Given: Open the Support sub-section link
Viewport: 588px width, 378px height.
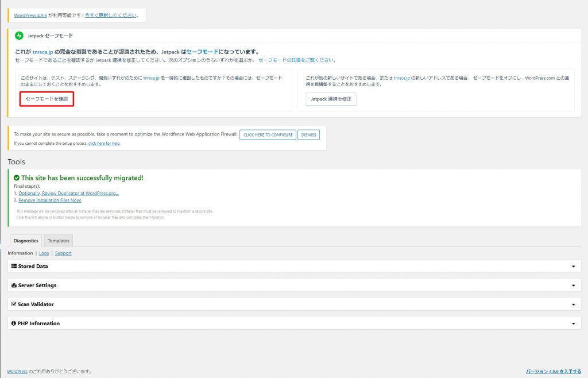Looking at the screenshot, I should pyautogui.click(x=63, y=253).
